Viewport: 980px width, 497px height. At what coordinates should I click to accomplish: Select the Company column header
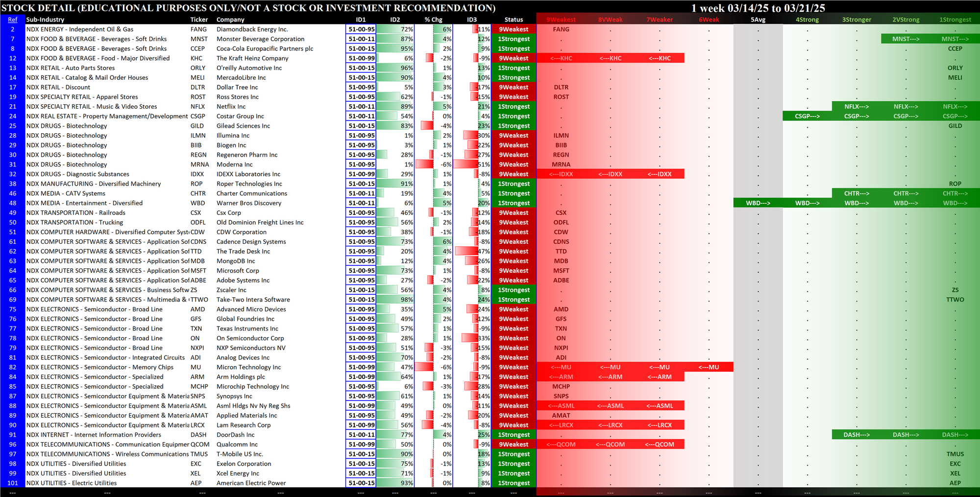(x=230, y=20)
